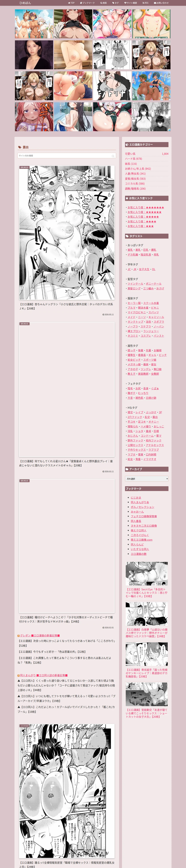186x868 pixels.
Task: Select the ツンデレ tag
Action: (x=146, y=369)
